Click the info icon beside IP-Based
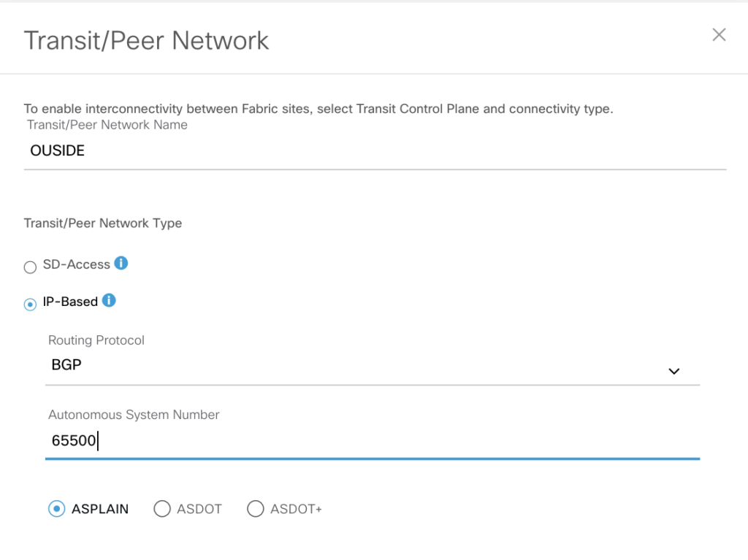The height and width of the screenshot is (560, 748). [x=109, y=300]
